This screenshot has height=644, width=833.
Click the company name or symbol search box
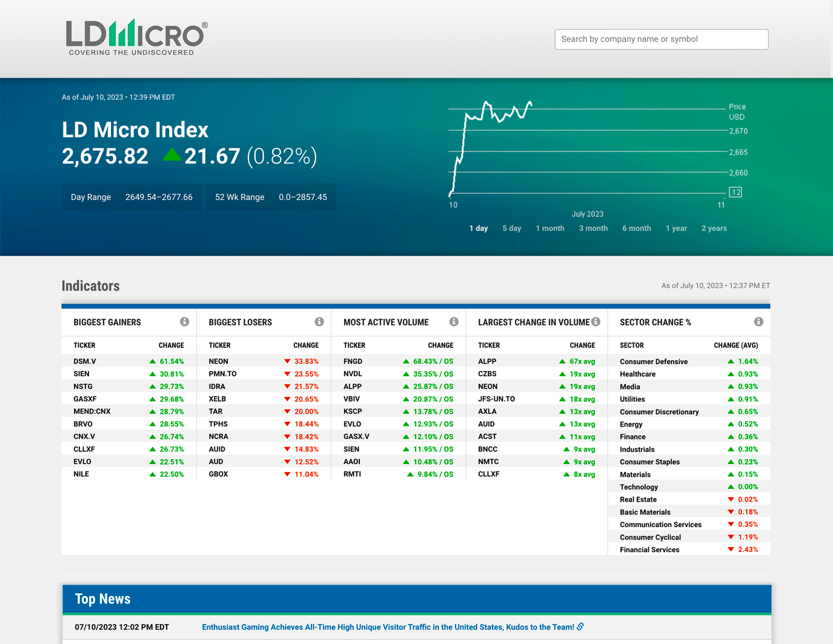[x=661, y=39]
